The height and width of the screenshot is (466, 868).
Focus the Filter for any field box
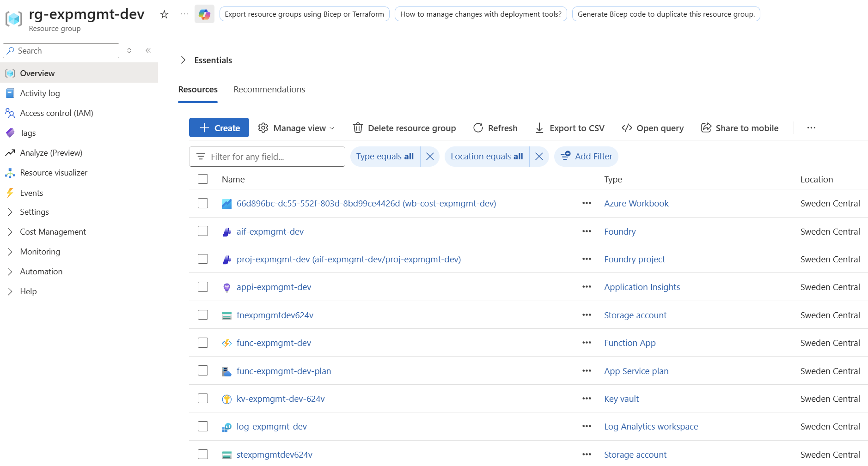point(267,157)
